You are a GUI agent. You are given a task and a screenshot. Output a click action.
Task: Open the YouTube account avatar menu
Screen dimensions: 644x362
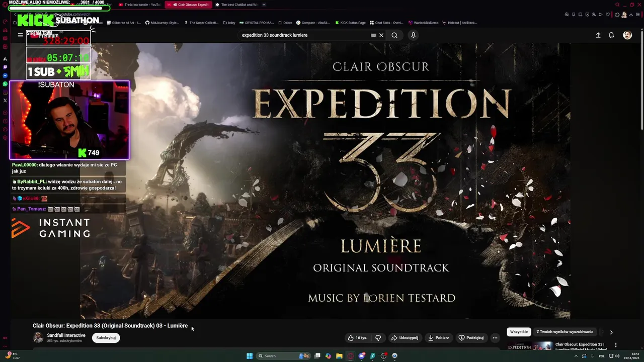(x=627, y=35)
